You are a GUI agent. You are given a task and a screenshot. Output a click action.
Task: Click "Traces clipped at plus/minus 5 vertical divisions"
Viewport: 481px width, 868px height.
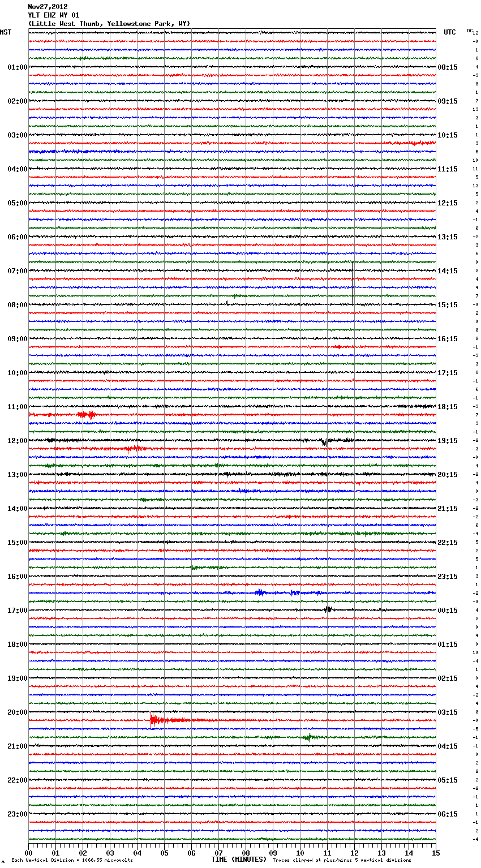[342, 860]
